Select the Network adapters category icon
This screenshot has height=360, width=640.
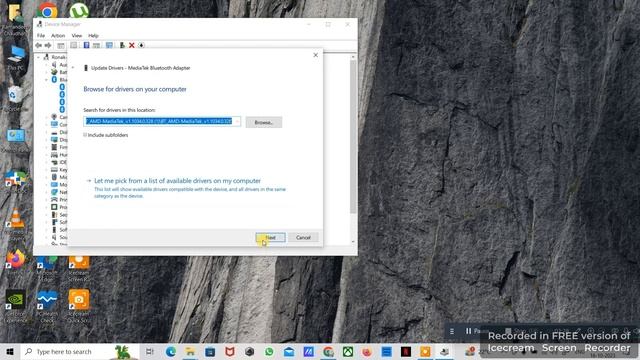click(x=54, y=192)
